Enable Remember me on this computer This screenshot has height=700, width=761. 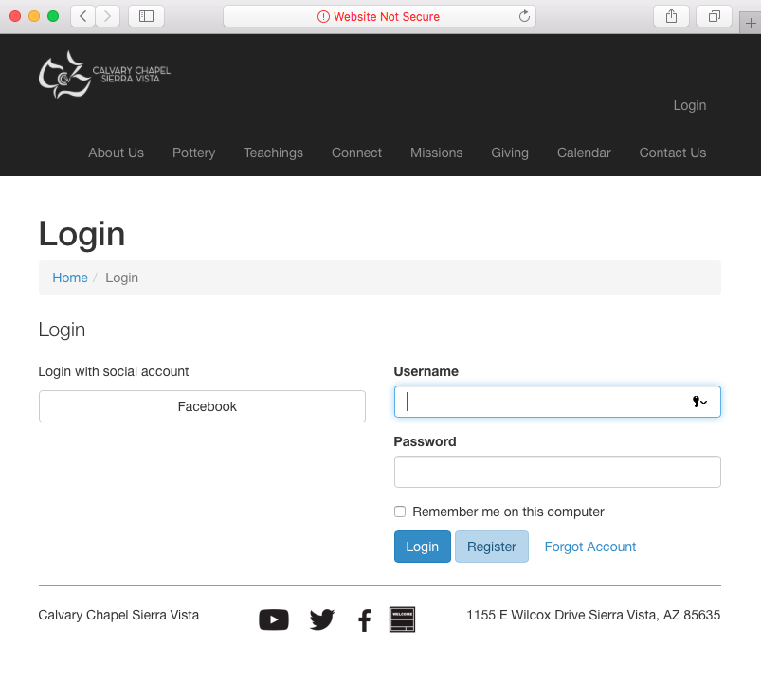click(x=400, y=512)
